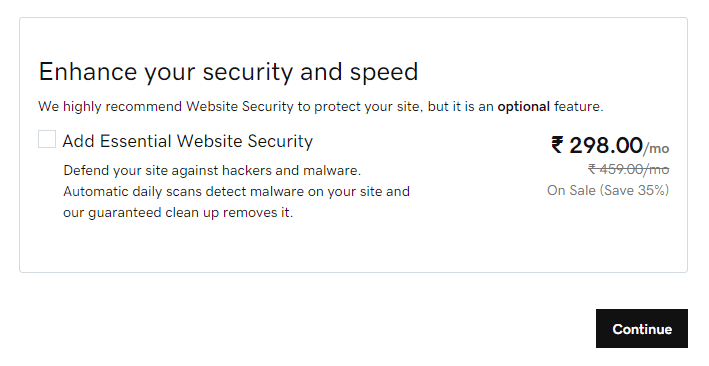Screen dimensions: 709x366
Task: Click the 'Enhance your security and speed' heading
Action: point(228,72)
